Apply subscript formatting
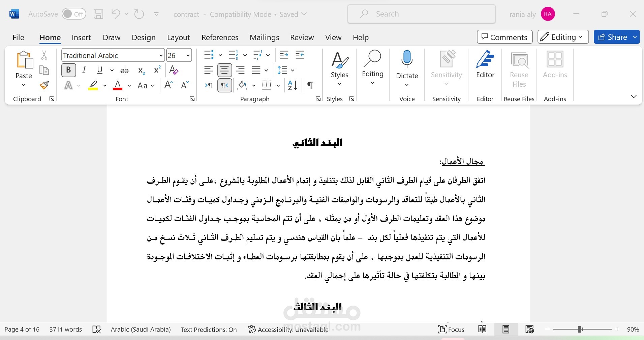Image resolution: width=644 pixels, height=340 pixels. (x=142, y=70)
